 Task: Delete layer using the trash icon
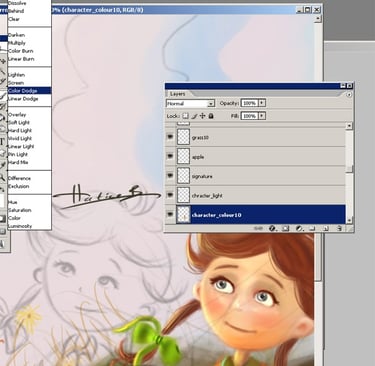coord(339,228)
